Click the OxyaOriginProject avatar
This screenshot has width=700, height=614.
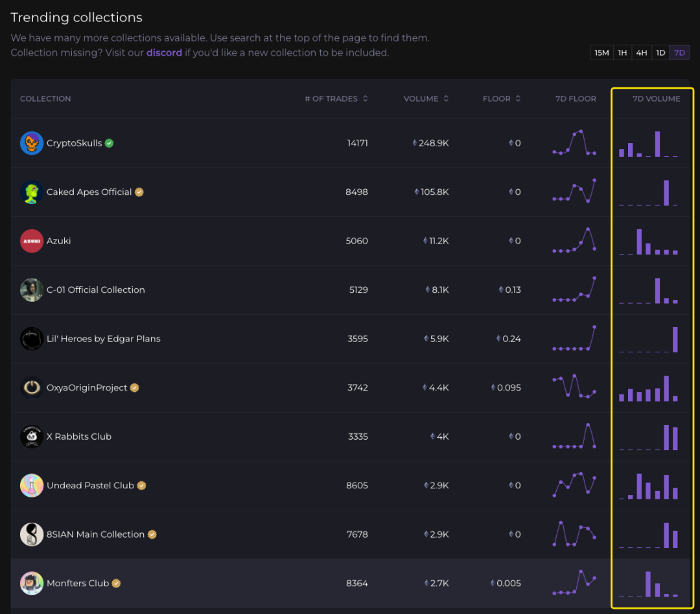[x=32, y=388]
